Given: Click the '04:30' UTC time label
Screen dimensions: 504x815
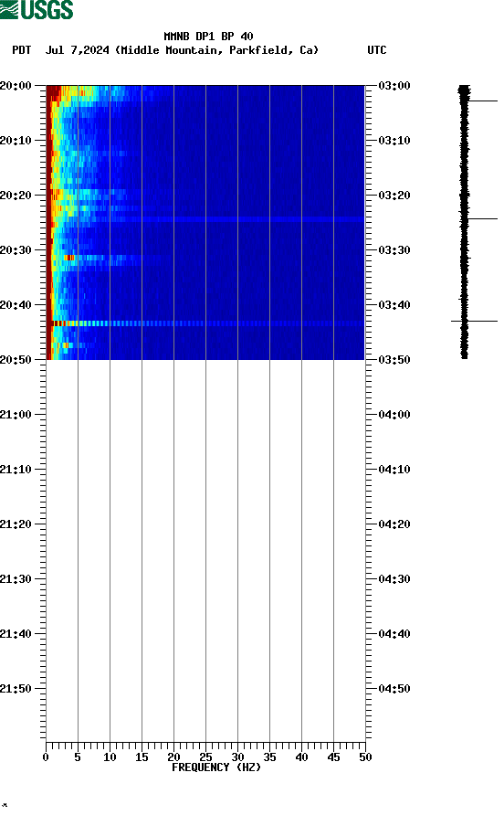Looking at the screenshot, I should (394, 579).
